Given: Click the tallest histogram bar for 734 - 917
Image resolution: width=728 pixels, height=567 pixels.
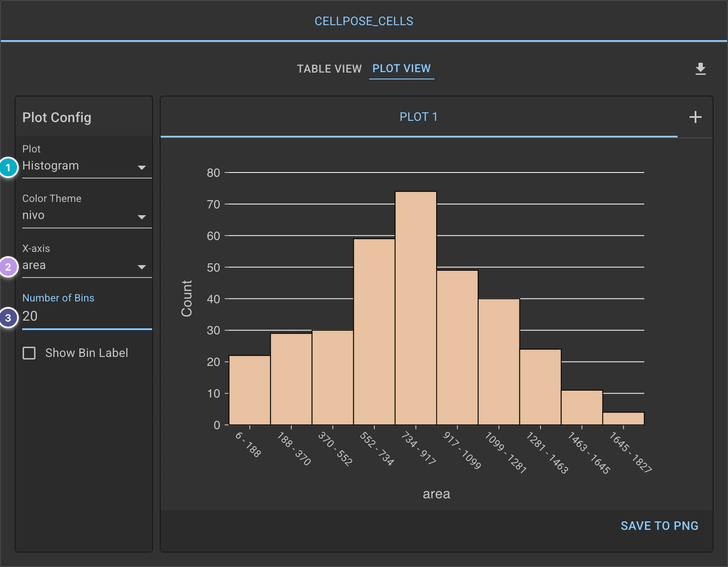Looking at the screenshot, I should coord(416,308).
